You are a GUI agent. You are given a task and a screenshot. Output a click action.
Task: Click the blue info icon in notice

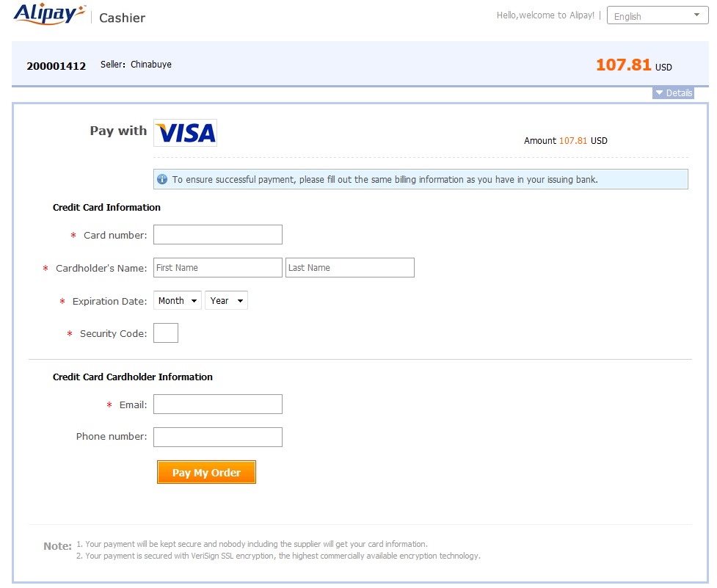coord(162,179)
